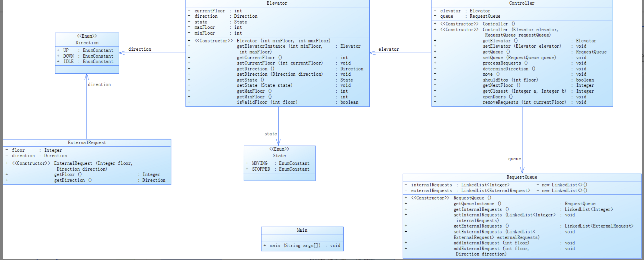Click the Direction enum name

[87, 43]
